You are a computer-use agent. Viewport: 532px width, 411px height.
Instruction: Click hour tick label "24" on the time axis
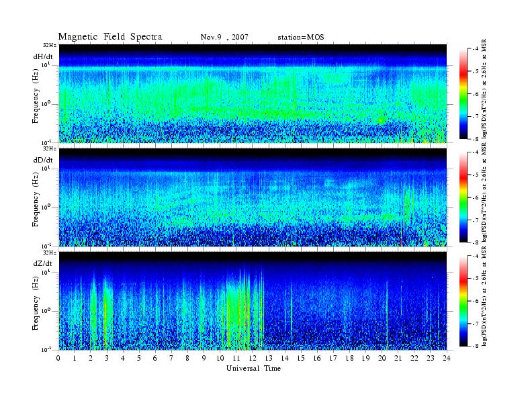(447, 359)
